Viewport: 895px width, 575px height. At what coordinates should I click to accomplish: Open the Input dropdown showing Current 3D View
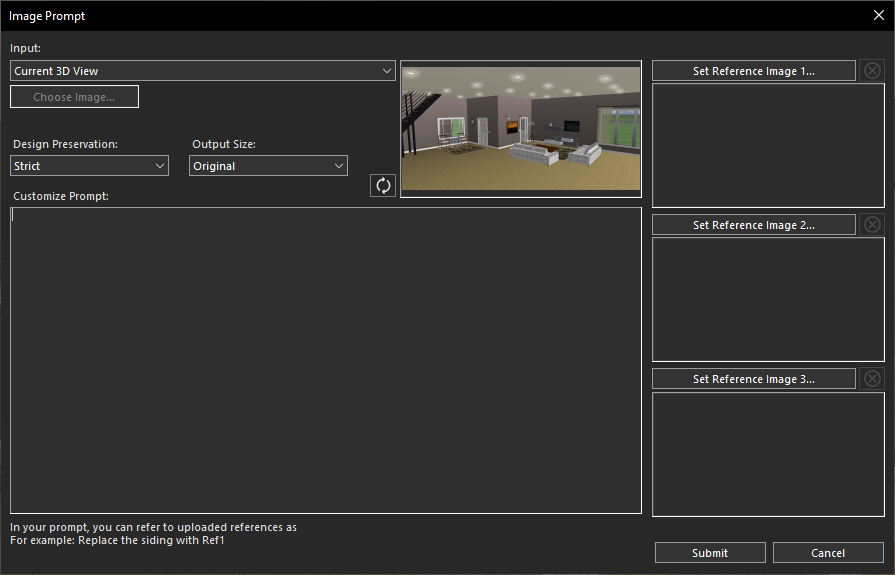[203, 71]
